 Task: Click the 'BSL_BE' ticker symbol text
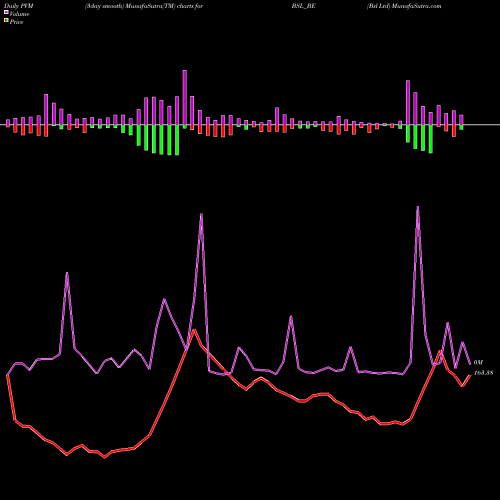pos(303,6)
